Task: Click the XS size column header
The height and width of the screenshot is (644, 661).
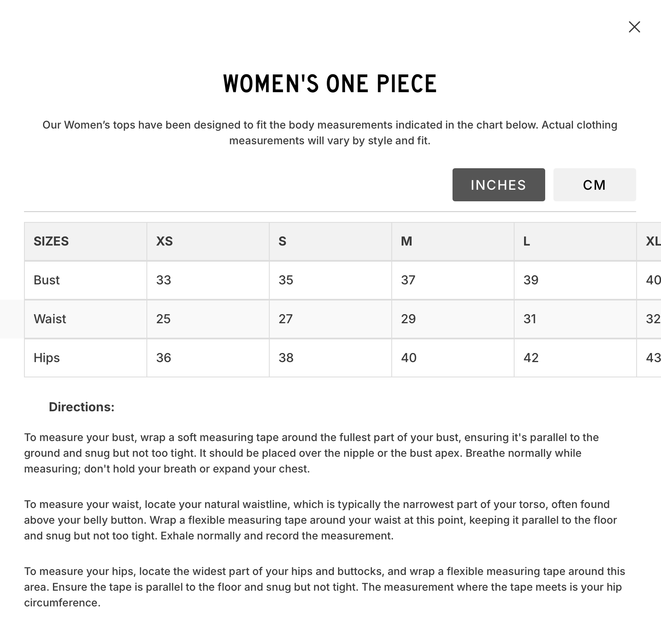Action: (x=165, y=241)
